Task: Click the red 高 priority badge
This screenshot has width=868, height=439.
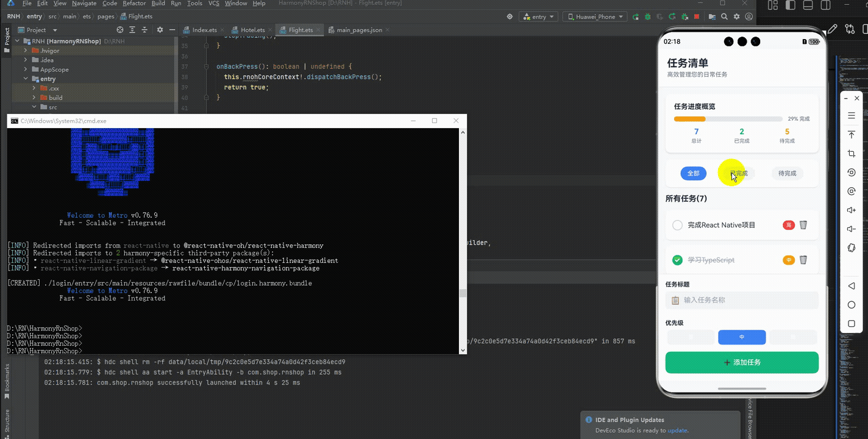Action: tap(788, 225)
